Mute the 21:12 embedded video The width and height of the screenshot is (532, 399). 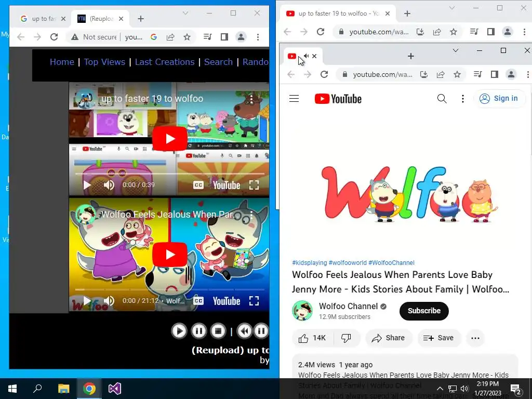109,301
